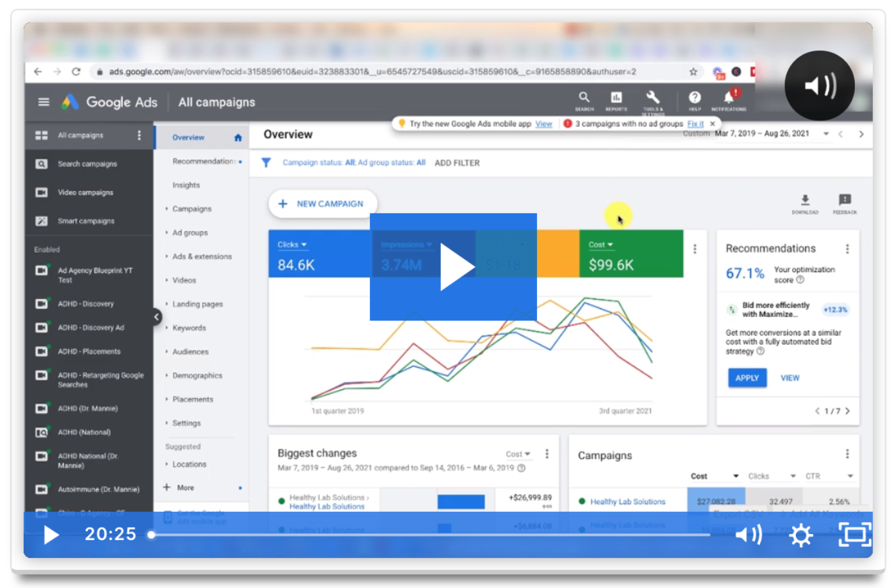Click the Fix it link in the alert
Viewport: 896px width, 588px height.
(x=695, y=124)
